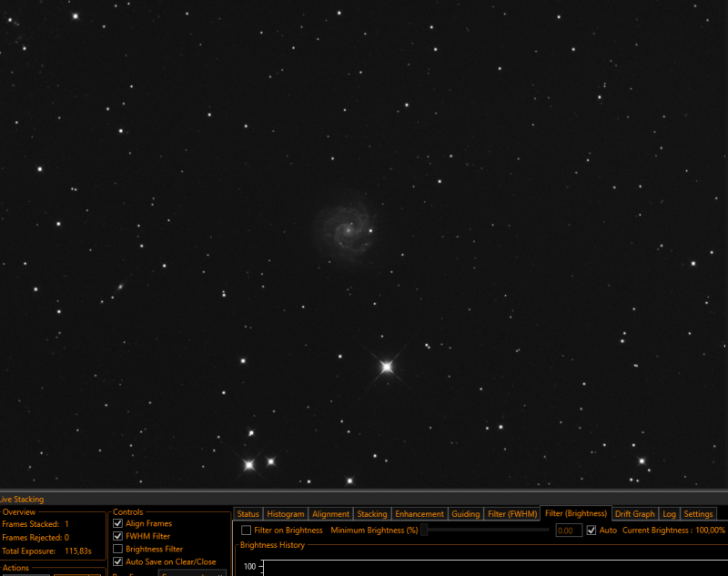728x576 pixels.
Task: Open the Histogram tab
Action: (x=286, y=514)
